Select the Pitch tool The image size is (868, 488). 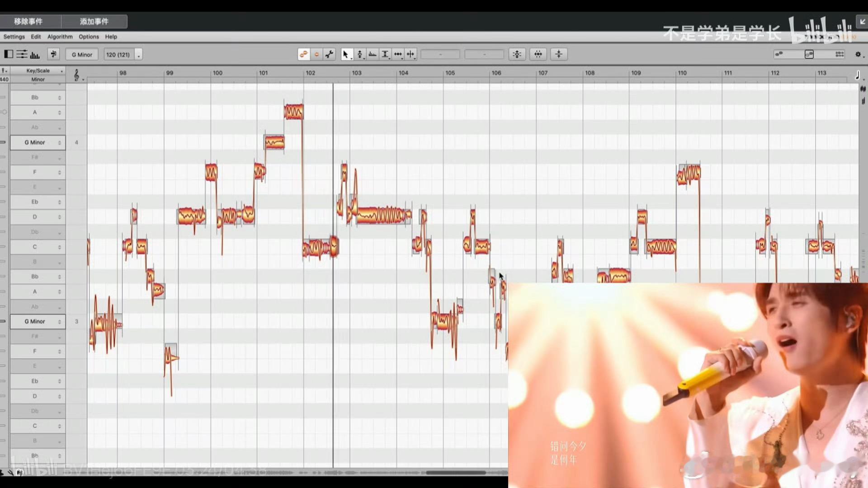(x=360, y=54)
